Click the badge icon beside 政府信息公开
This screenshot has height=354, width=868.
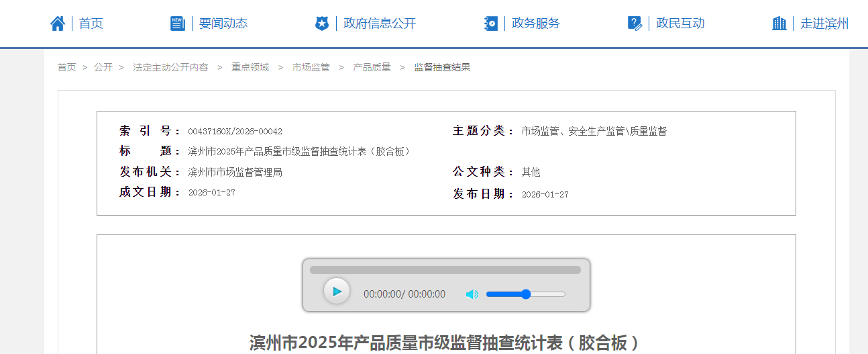[x=322, y=24]
